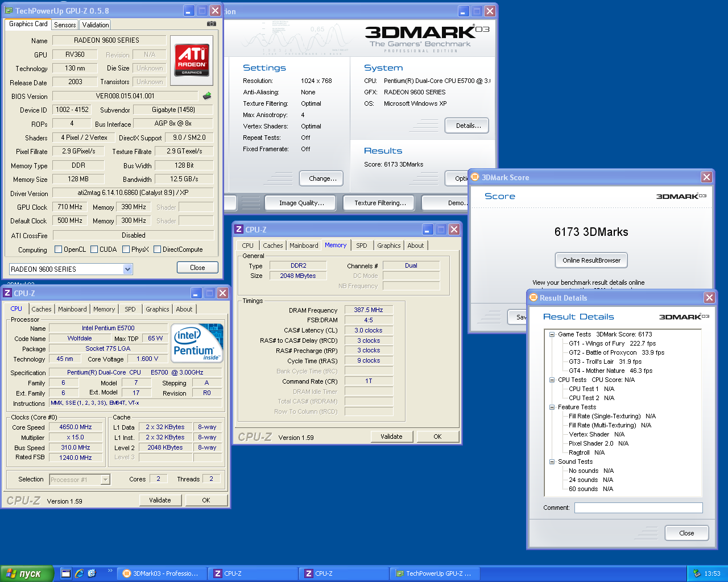Viewport: 728px width, 582px height.
Task: Toggle the PhysX checkbox
Action: point(126,249)
